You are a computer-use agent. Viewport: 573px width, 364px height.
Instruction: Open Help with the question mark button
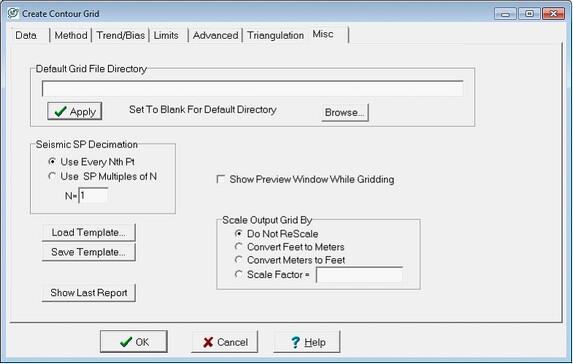[307, 342]
